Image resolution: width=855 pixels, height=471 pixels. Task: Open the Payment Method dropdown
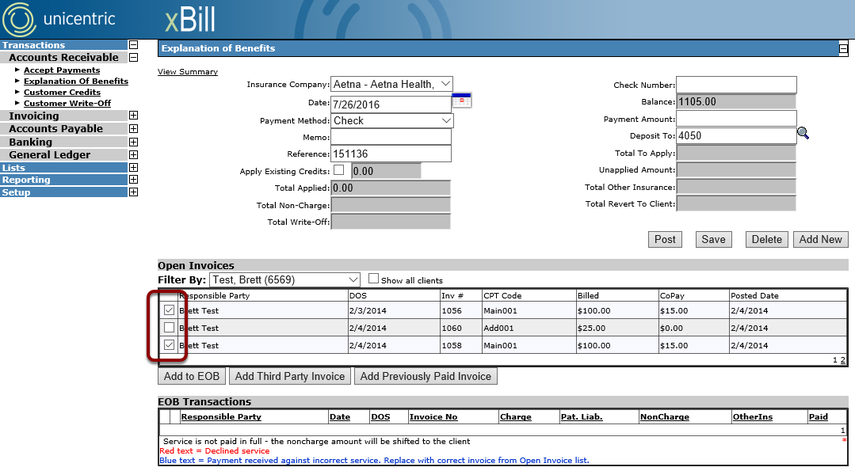tap(392, 120)
